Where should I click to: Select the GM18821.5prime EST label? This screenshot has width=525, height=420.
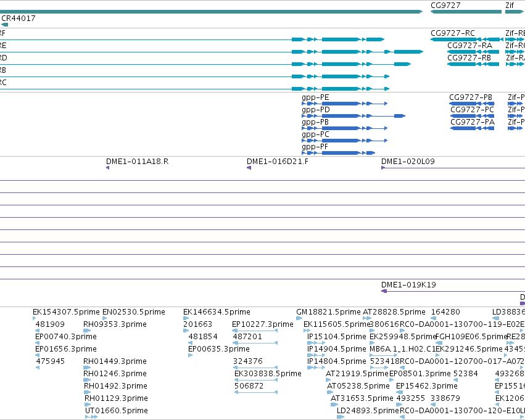[328, 312]
